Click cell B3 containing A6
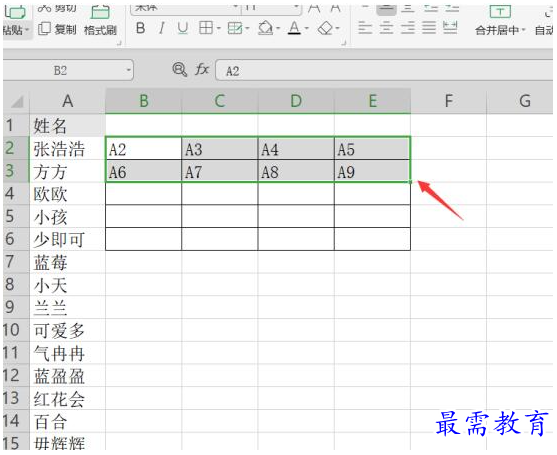557x455 pixels. [144, 171]
